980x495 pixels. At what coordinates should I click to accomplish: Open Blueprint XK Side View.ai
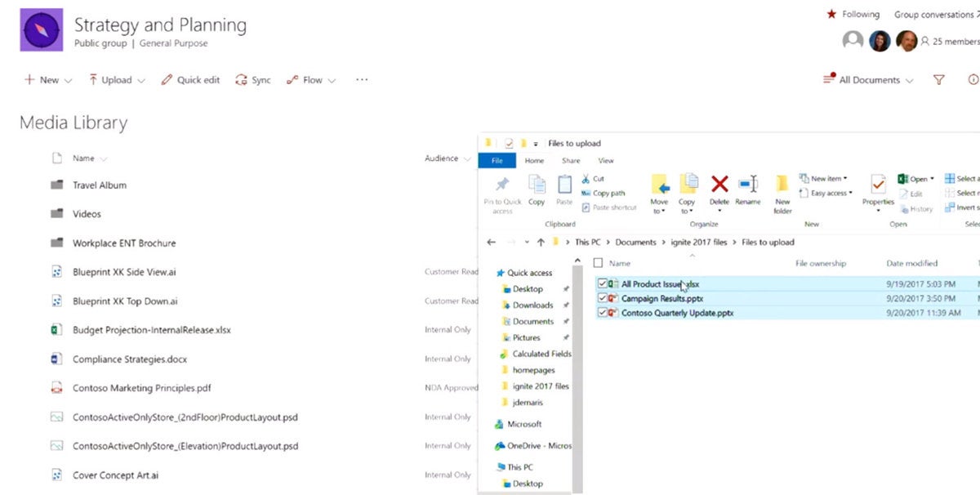click(123, 272)
